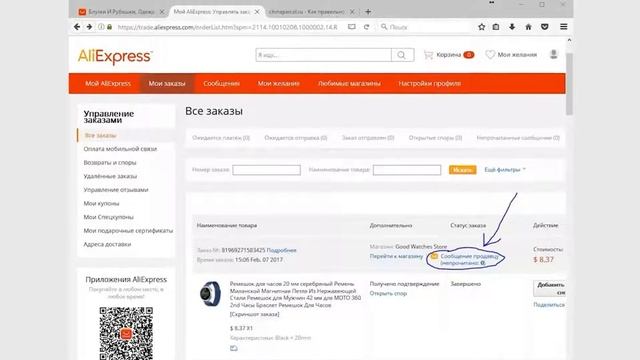This screenshot has width=640, height=360.
Task: Open the Мой AliExpress navigation item
Action: tap(108, 84)
